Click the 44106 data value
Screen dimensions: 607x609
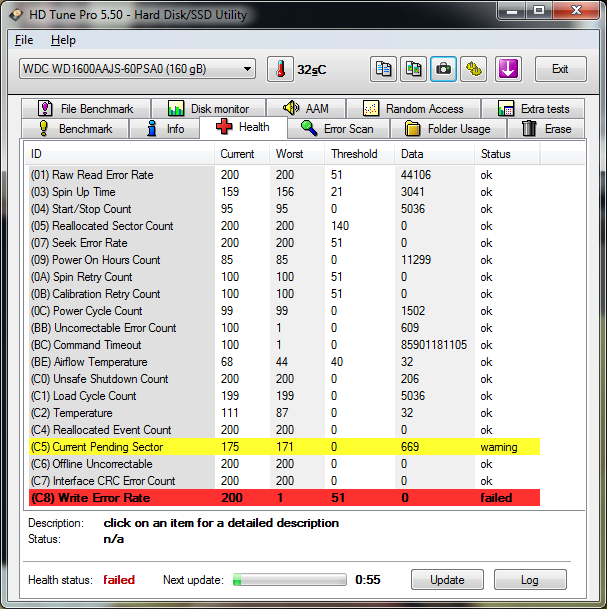point(416,175)
